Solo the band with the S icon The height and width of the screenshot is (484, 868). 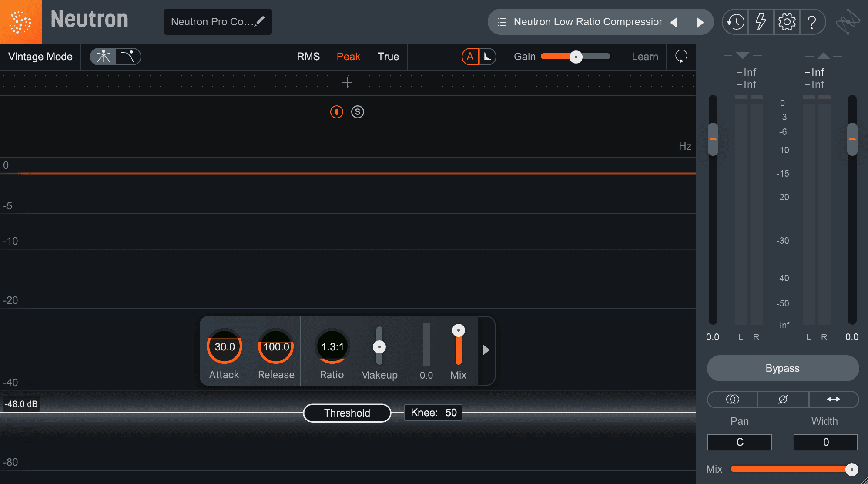pos(358,112)
